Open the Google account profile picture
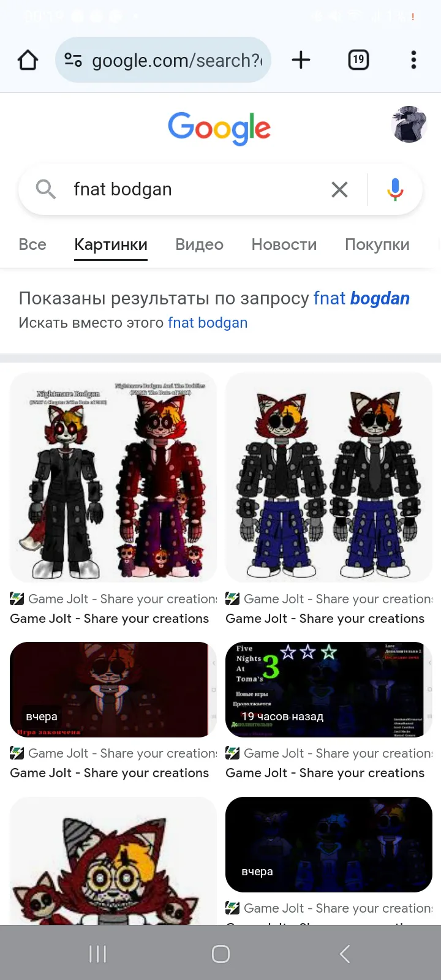The image size is (441, 980). tap(409, 124)
